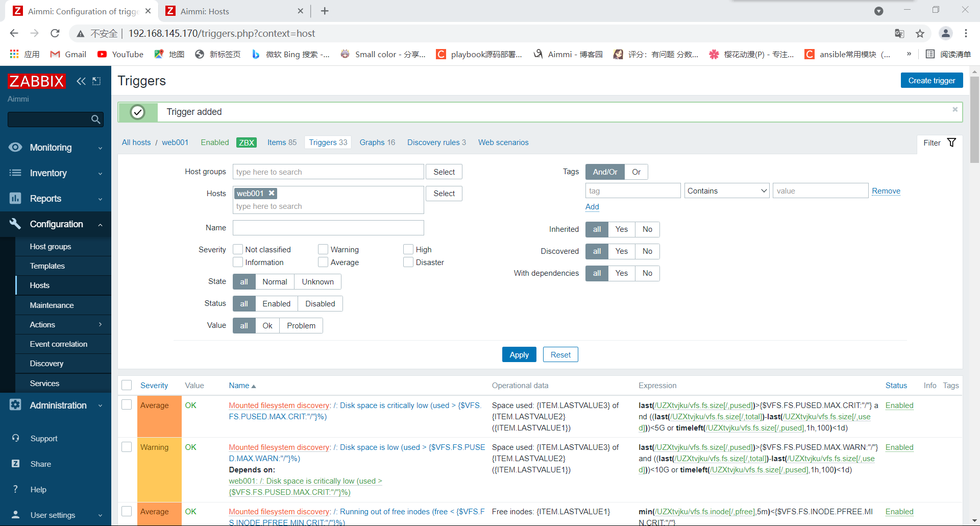The image size is (980, 526).
Task: Expand the User settings menu
Action: click(56, 515)
